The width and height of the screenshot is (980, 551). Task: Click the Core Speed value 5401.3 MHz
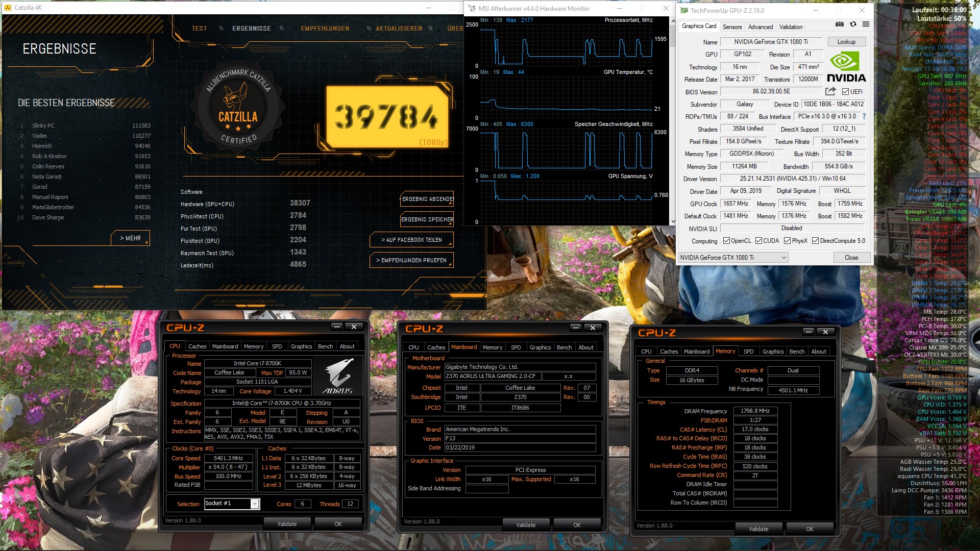(x=229, y=458)
